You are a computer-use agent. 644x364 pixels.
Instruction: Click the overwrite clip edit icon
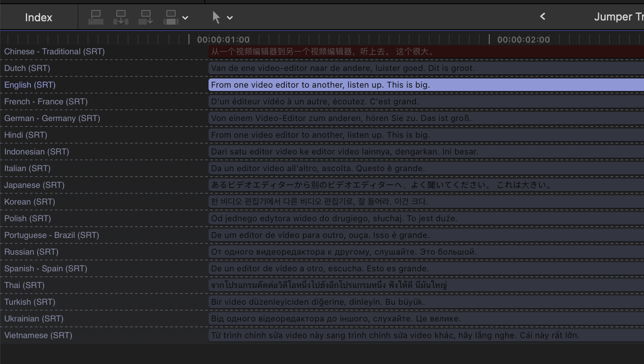[171, 18]
